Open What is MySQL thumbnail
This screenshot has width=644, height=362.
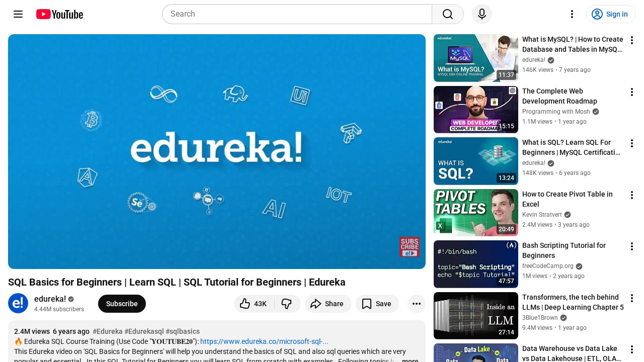point(476,58)
